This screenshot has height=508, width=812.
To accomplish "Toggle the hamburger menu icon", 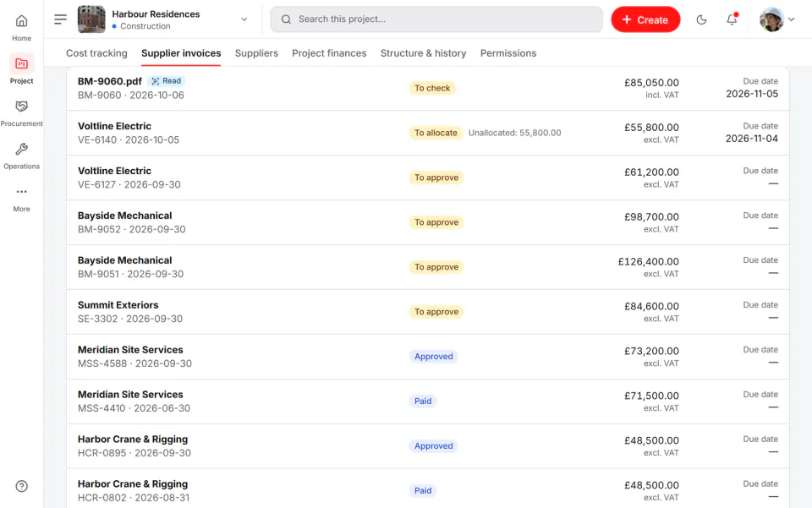I will 60,19.
